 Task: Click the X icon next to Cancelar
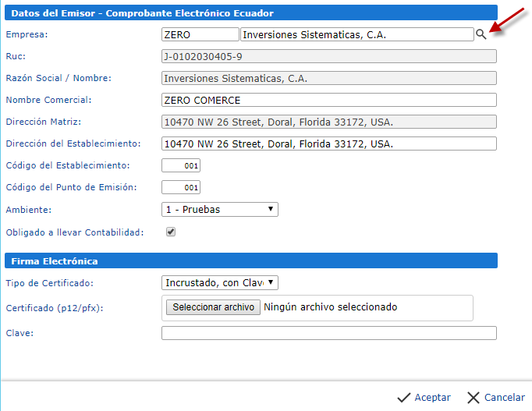[x=473, y=398]
